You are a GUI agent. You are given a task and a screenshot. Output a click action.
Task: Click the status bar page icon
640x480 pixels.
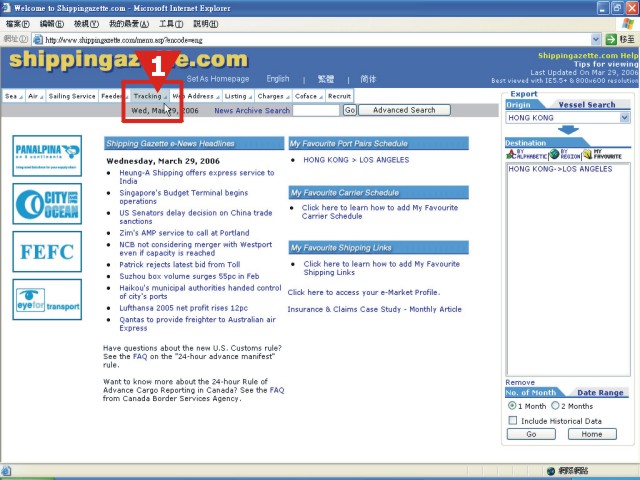point(6,471)
